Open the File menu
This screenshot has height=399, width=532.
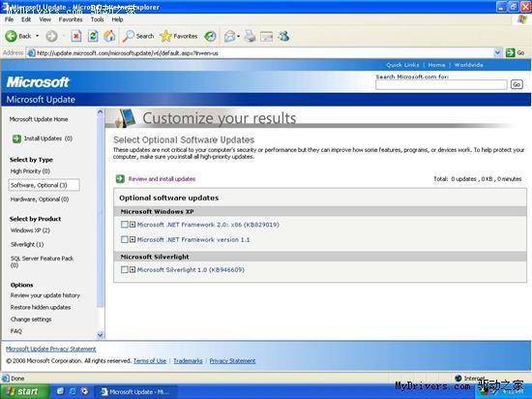pos(9,19)
